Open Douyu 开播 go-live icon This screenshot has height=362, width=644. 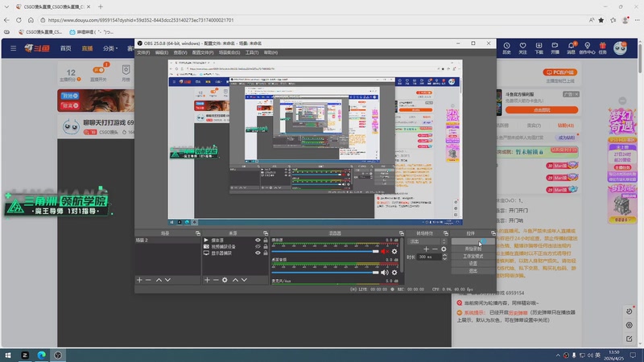pyautogui.click(x=555, y=48)
